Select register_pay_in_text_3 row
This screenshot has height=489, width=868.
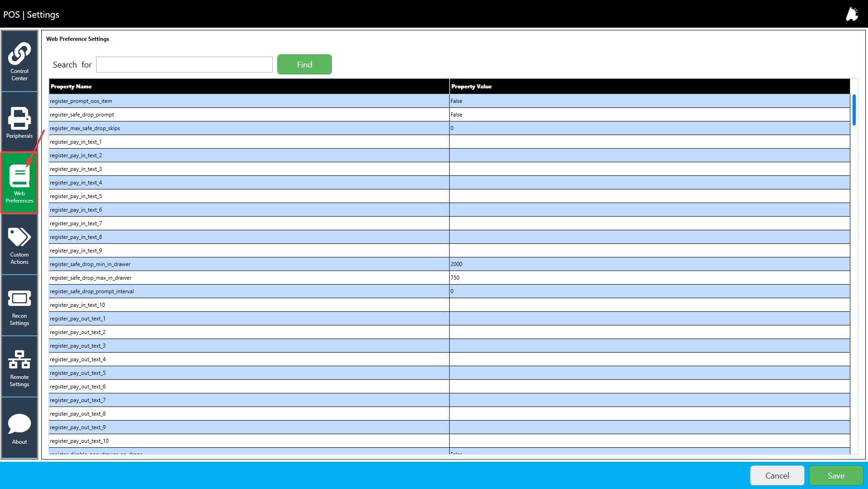pos(449,169)
